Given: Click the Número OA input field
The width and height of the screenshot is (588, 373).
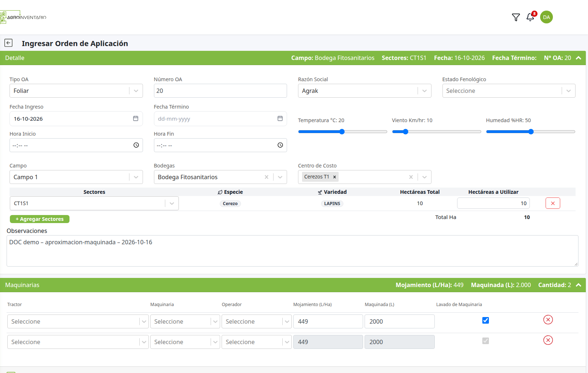Looking at the screenshot, I should (x=220, y=91).
